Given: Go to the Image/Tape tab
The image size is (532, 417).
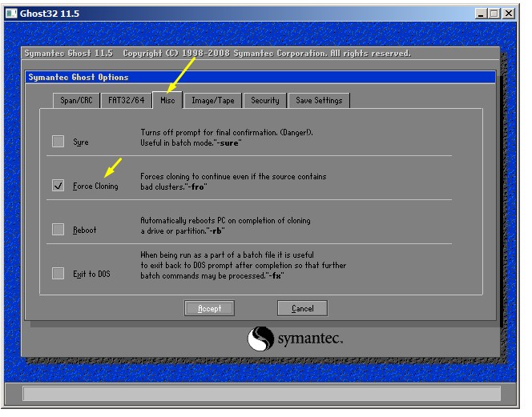Looking at the screenshot, I should (x=213, y=100).
